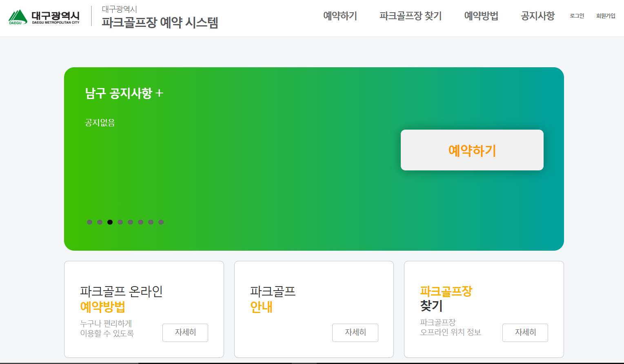Click 자세히 on the 파크골프 안내 card

pos(355,333)
